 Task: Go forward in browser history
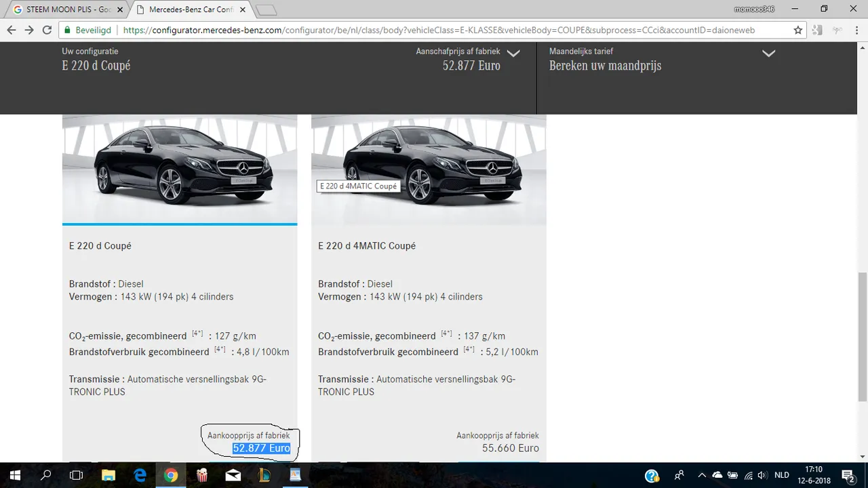click(29, 30)
